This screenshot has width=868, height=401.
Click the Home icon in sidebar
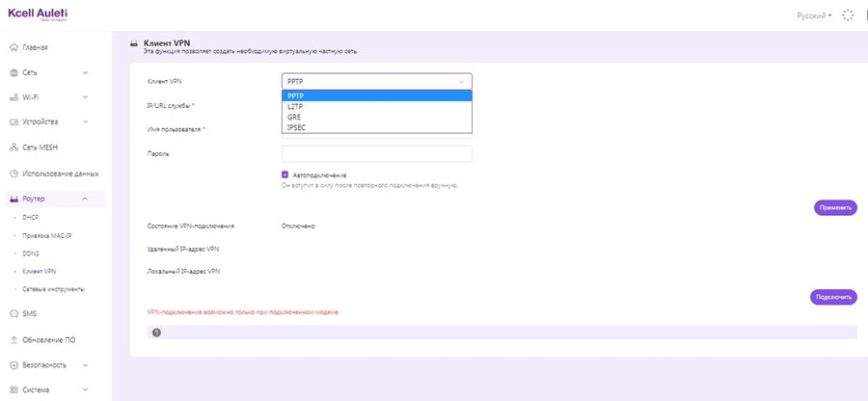pos(14,47)
